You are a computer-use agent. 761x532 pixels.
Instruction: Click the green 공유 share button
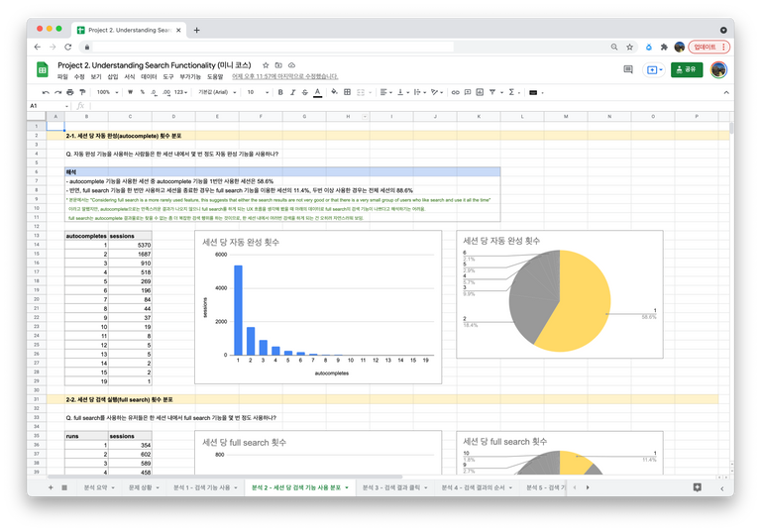point(687,70)
